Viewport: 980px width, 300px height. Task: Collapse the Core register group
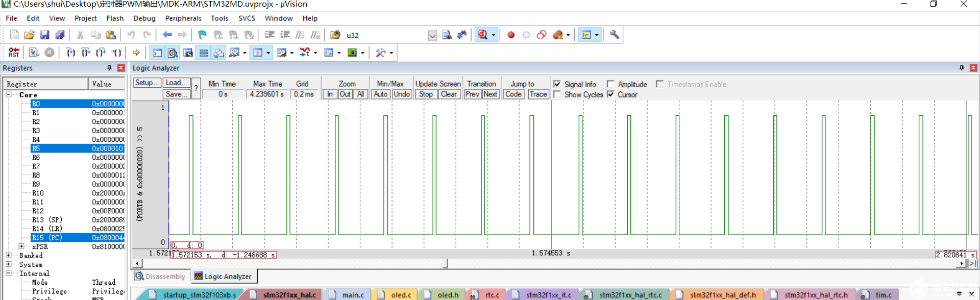(x=9, y=95)
